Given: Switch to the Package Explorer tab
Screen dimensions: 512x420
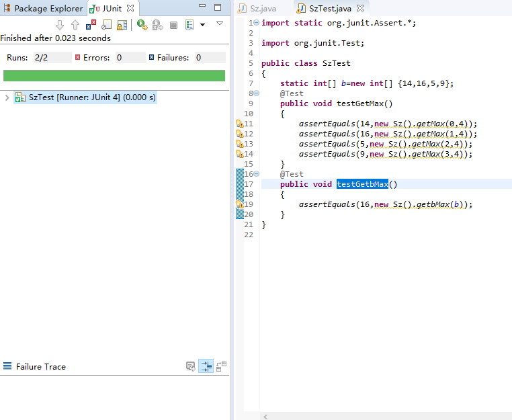Looking at the screenshot, I should tap(44, 8).
